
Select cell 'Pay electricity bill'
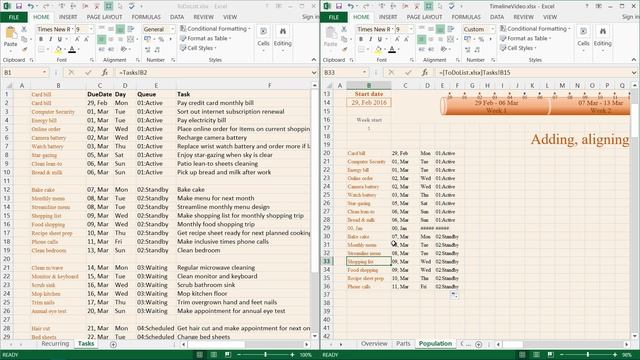[x=243, y=120]
